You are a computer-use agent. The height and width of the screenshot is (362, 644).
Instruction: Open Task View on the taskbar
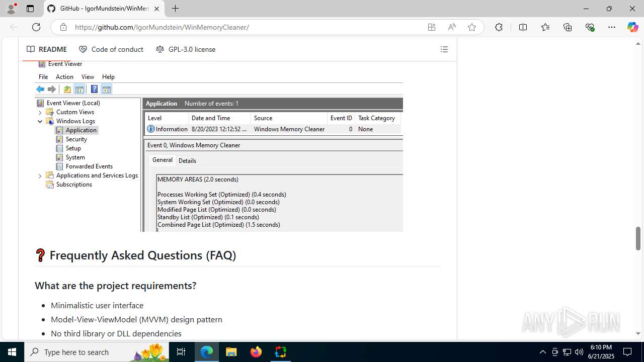coord(182,352)
